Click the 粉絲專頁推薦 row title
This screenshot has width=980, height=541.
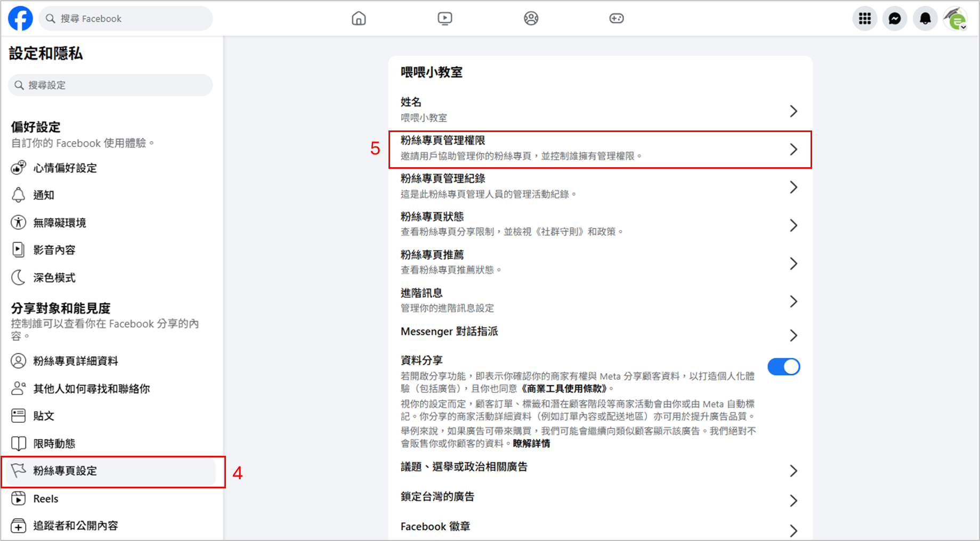point(432,255)
